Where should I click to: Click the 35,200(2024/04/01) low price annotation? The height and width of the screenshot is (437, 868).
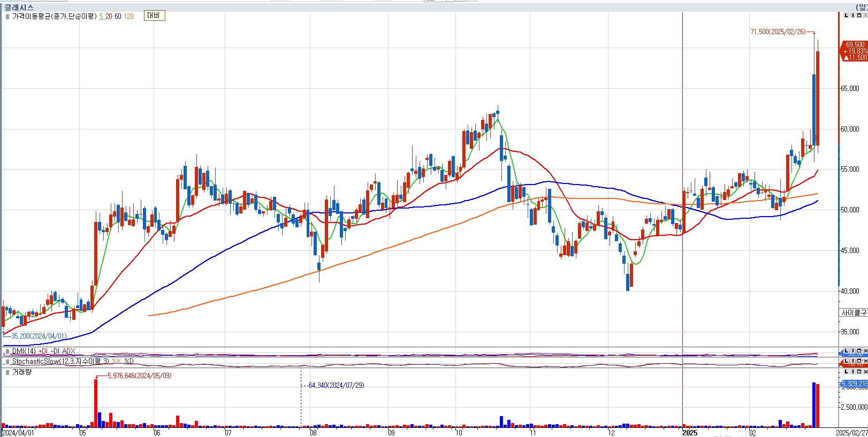[39, 336]
